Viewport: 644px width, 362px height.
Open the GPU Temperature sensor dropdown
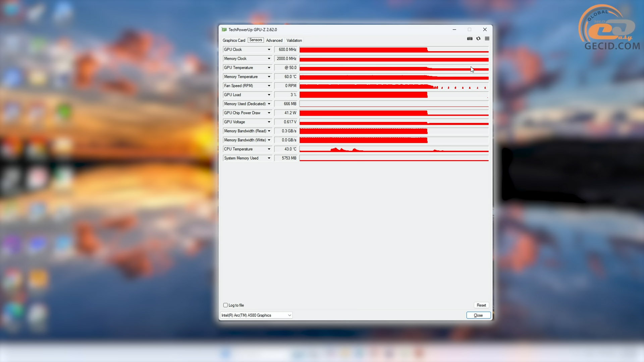pyautogui.click(x=269, y=67)
